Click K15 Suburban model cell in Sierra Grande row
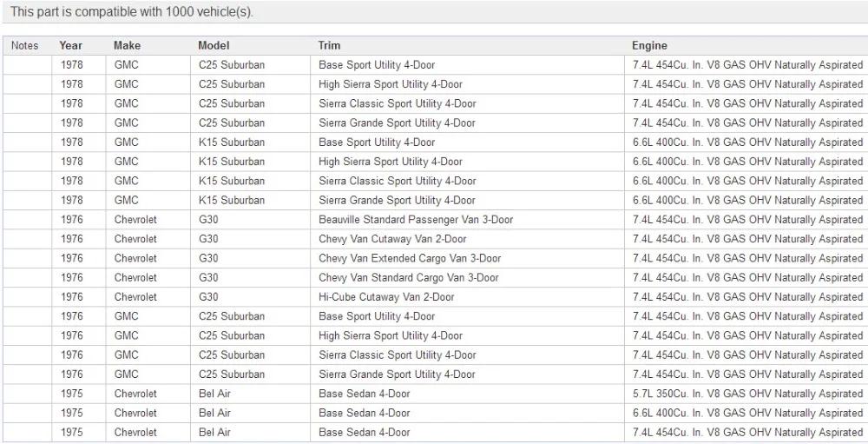The height and width of the screenshot is (444, 868). tap(250, 200)
